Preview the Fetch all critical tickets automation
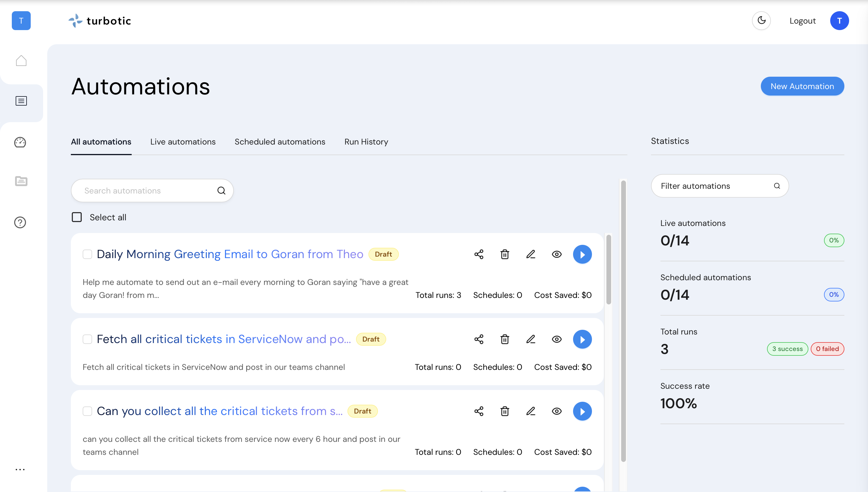 tap(557, 339)
